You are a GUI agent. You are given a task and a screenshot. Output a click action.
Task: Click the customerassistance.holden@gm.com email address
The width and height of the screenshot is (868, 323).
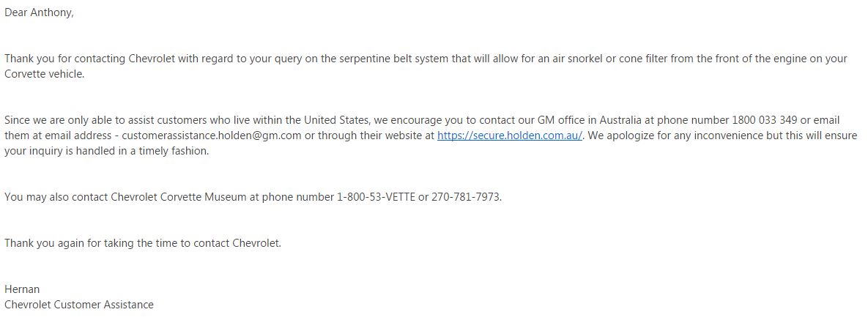(212, 135)
